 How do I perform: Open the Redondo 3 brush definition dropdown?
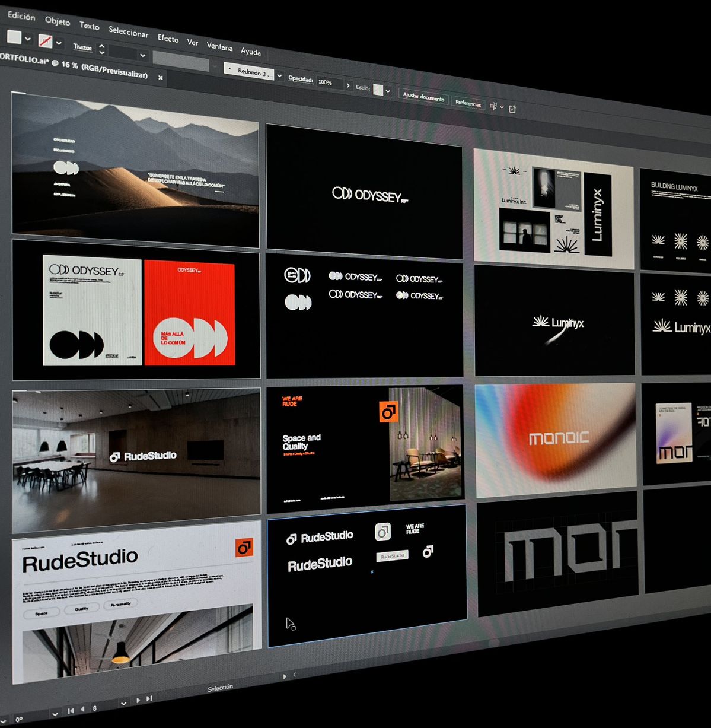(279, 76)
